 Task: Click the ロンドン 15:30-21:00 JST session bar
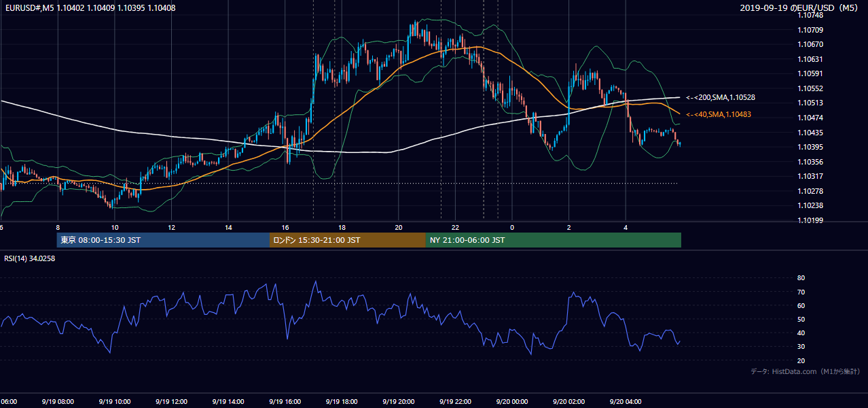tap(348, 240)
